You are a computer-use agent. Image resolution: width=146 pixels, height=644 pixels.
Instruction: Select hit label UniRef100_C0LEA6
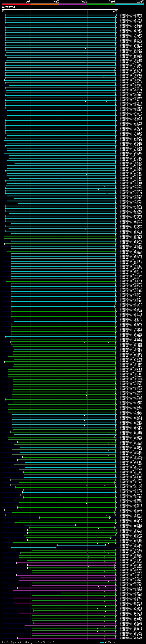point(131,37)
